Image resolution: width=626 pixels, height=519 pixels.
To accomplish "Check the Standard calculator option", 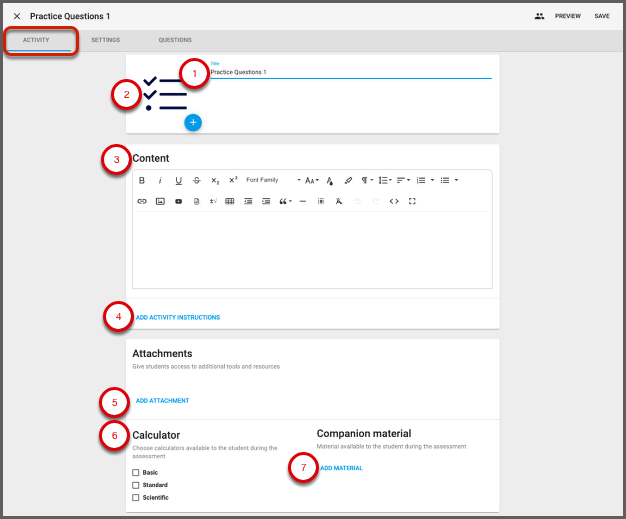I will click(x=136, y=485).
